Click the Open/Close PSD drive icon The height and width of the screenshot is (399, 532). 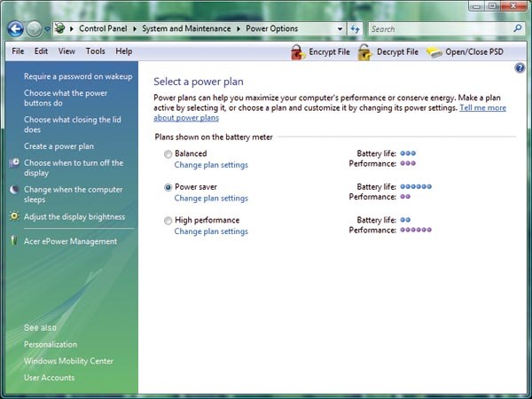click(x=434, y=52)
